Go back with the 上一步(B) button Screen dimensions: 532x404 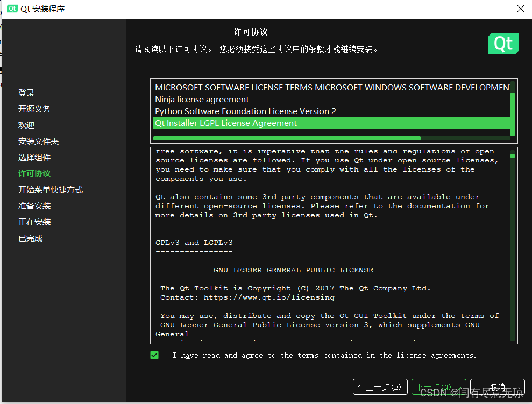[380, 387]
